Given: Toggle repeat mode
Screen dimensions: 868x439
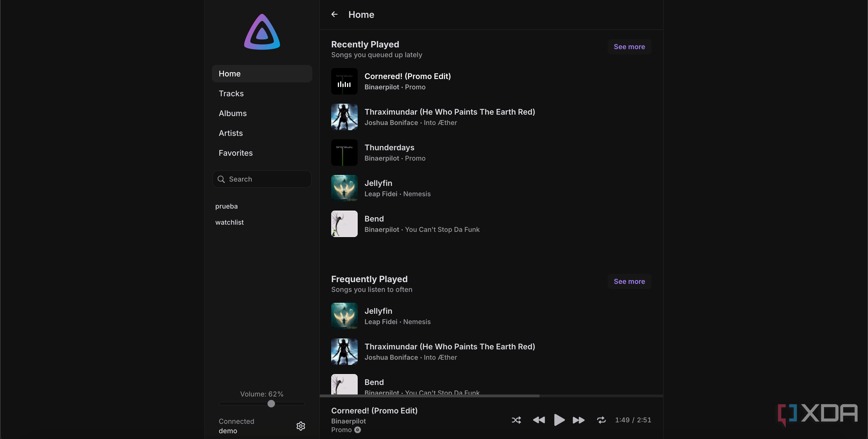Looking at the screenshot, I should point(601,420).
